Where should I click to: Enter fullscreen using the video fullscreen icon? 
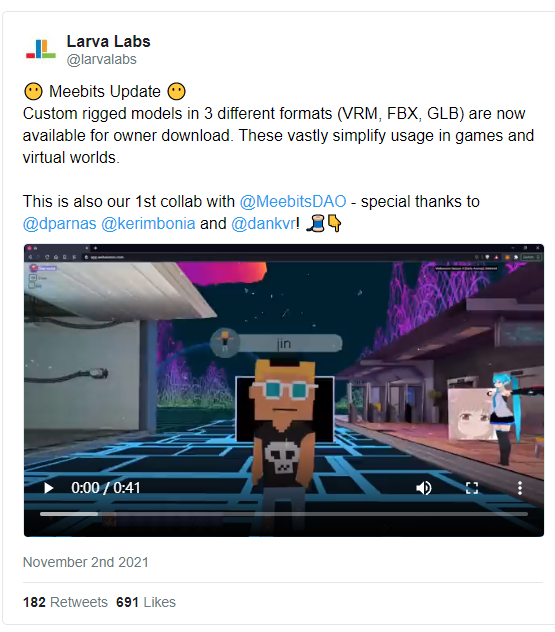pyautogui.click(x=472, y=488)
